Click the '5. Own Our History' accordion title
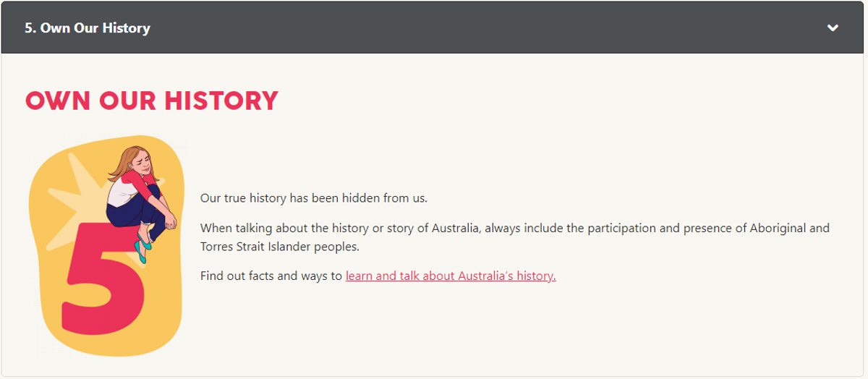Viewport: 868px width, 379px height. click(x=88, y=28)
